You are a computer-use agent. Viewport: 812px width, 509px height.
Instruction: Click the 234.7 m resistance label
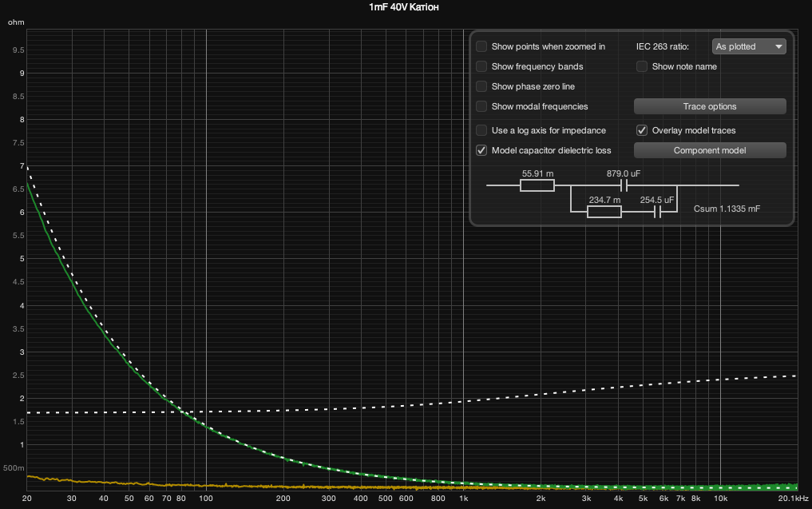[x=604, y=200]
